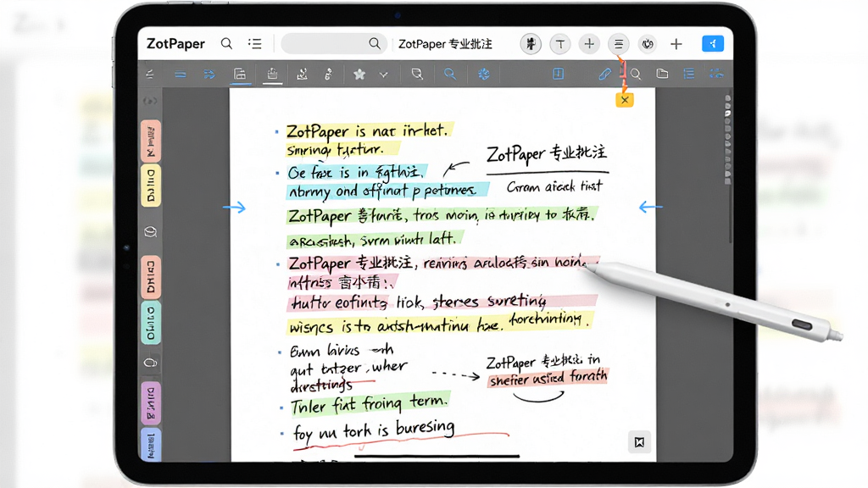Open the round three-line menu button

(618, 44)
